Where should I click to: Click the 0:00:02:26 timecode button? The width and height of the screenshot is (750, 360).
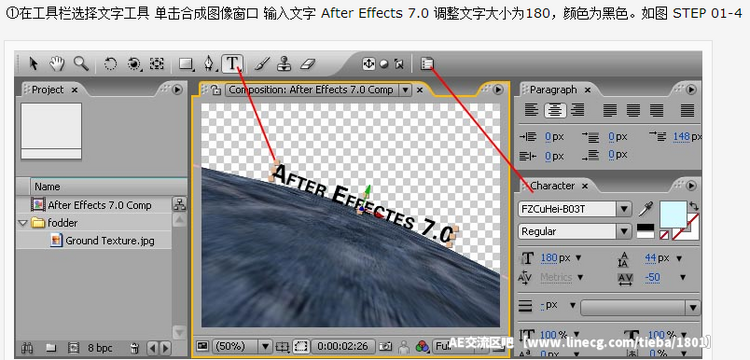pos(343,346)
